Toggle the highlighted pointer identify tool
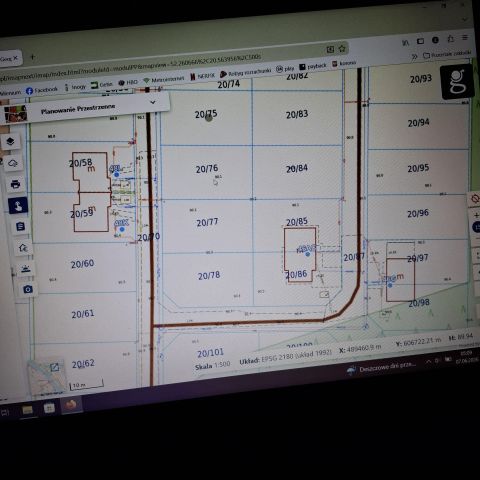This screenshot has width=480, height=480. coord(18,206)
